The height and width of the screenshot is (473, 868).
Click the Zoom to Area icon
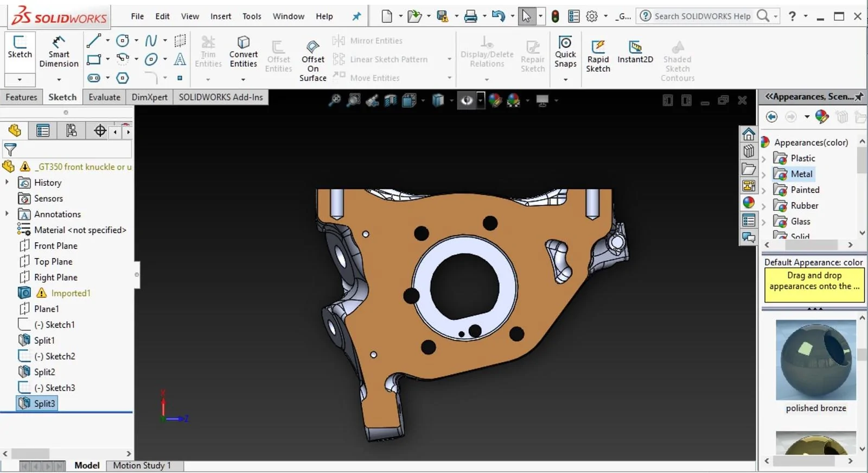[x=353, y=100]
